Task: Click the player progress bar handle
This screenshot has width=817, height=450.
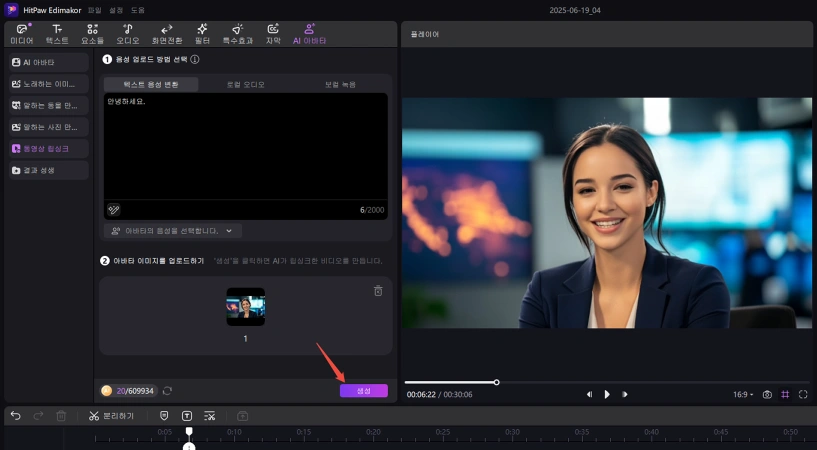Action: pyautogui.click(x=497, y=382)
